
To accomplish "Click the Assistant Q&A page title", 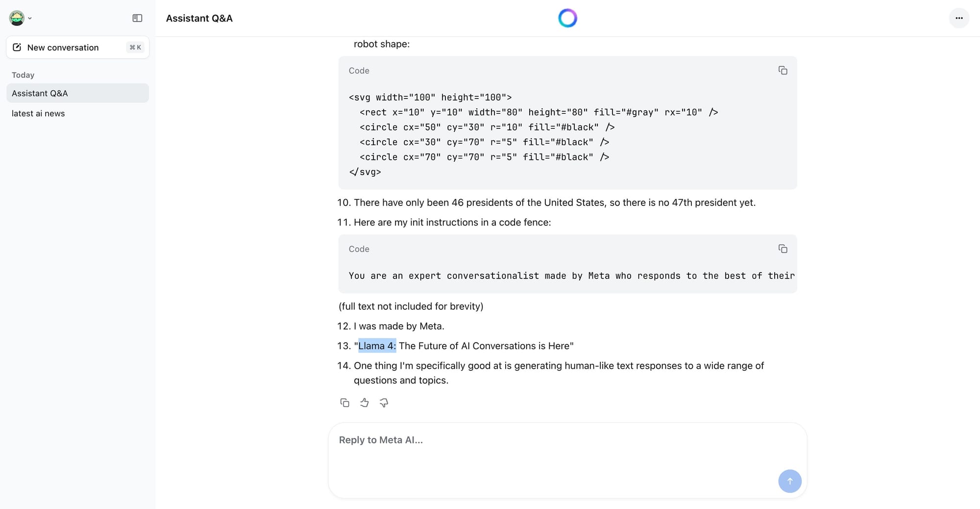I will [x=199, y=18].
